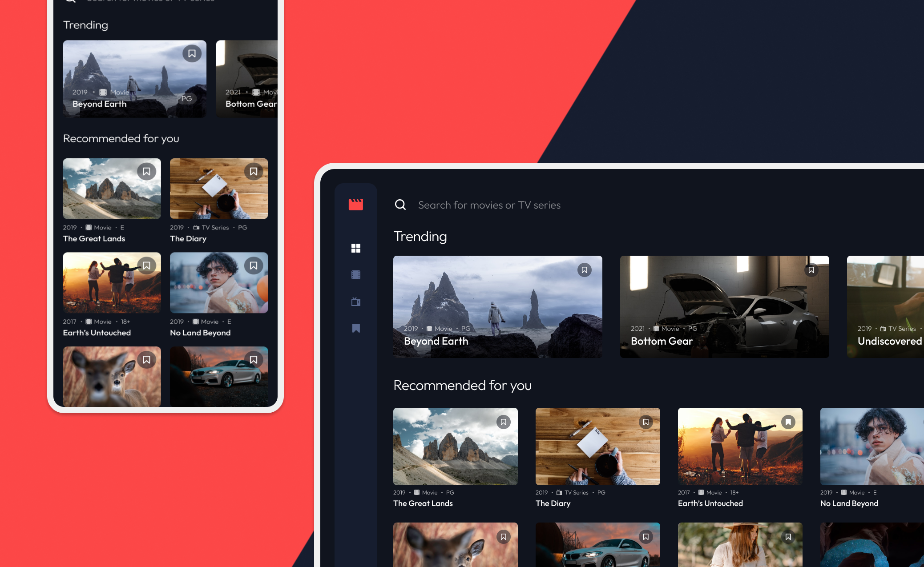This screenshot has height=567, width=924.
Task: Click 'No Land Beyond' title in tablet view
Action: (x=849, y=503)
